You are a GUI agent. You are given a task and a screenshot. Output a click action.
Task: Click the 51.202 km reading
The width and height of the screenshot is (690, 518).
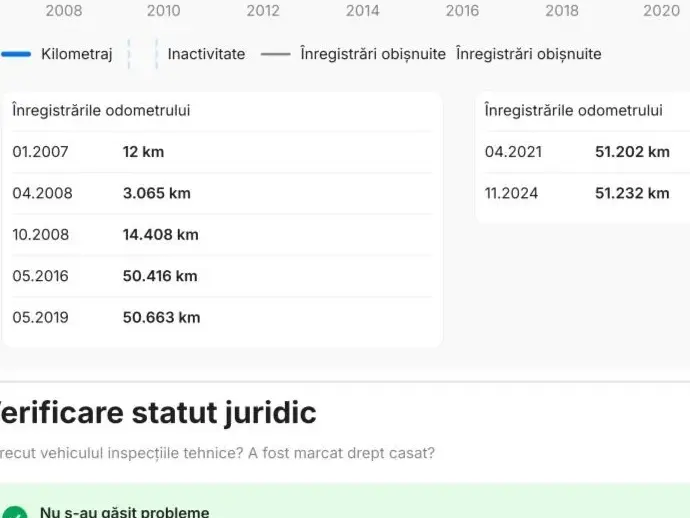632,152
